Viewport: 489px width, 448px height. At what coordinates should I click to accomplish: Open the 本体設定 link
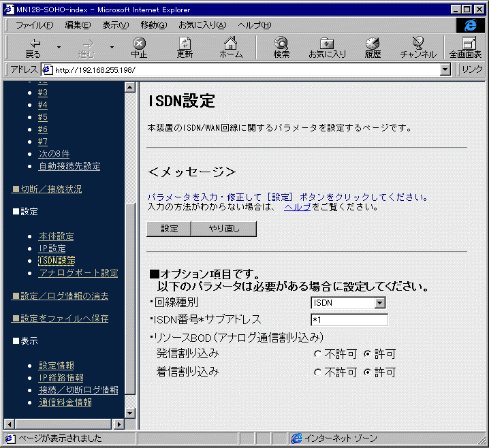(56, 236)
